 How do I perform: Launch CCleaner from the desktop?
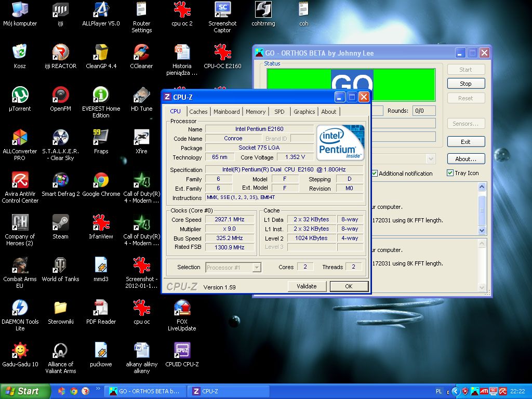pyautogui.click(x=141, y=52)
